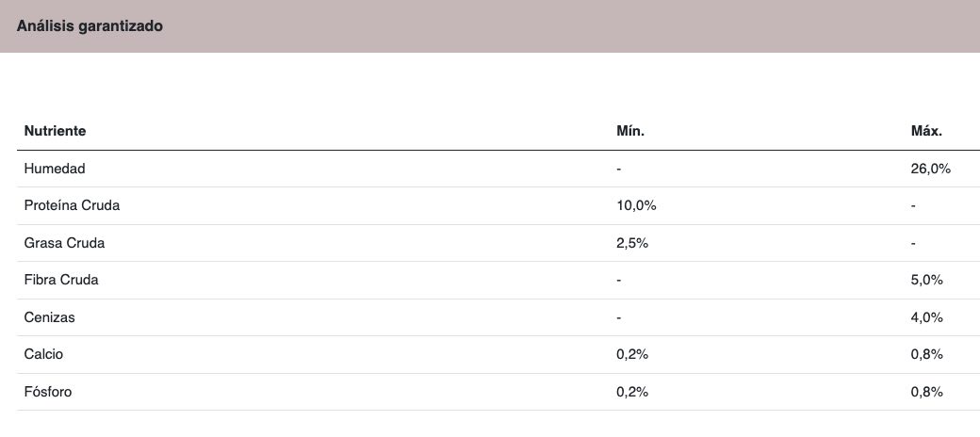Click the 5,0% Fibra Cruda maximum value
Viewport: 980px width, 437px height.
[x=927, y=280]
